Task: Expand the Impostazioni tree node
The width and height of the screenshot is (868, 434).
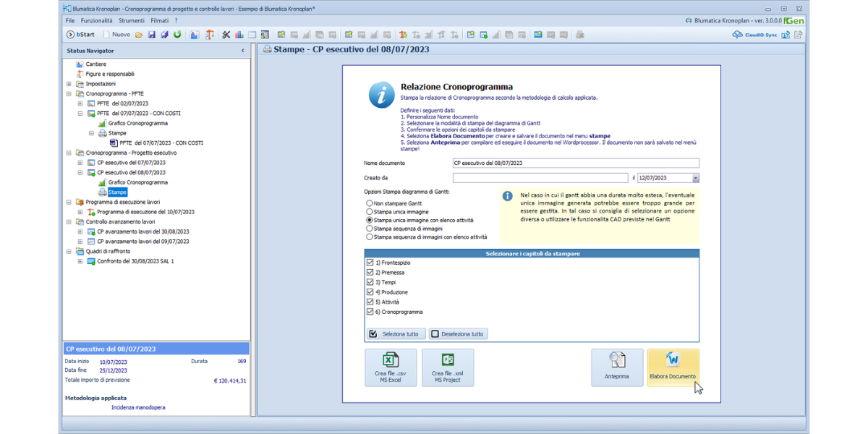Action: 69,84
